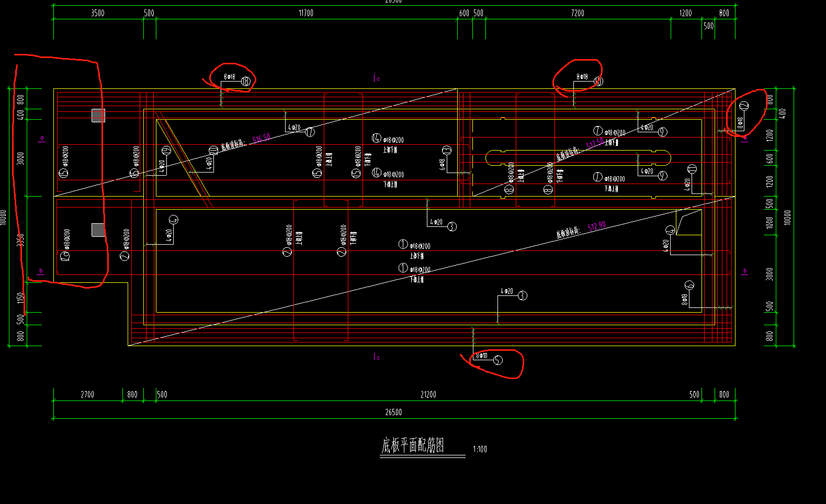
Task: Click rebar callout bubble number 17
Action: (310, 132)
